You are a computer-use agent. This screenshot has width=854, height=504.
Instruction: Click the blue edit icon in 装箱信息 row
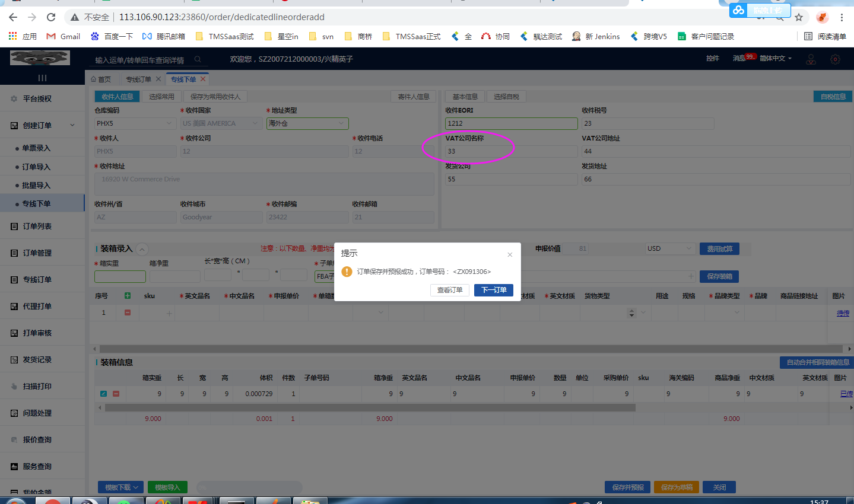coord(104,394)
